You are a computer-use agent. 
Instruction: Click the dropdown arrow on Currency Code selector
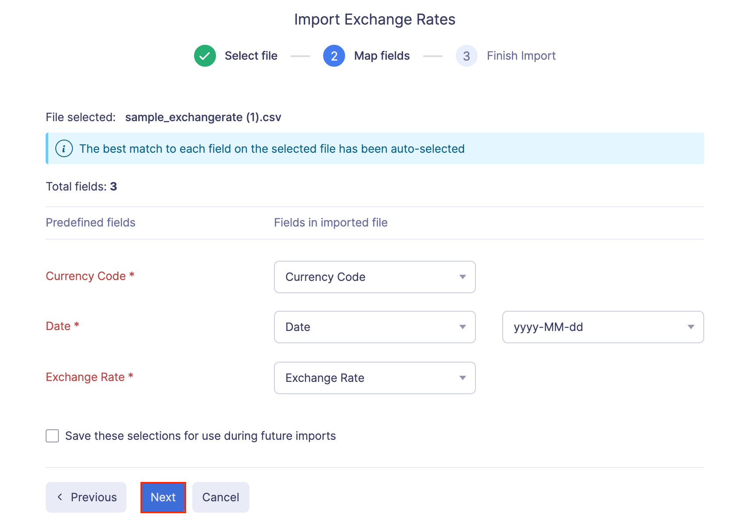462,277
